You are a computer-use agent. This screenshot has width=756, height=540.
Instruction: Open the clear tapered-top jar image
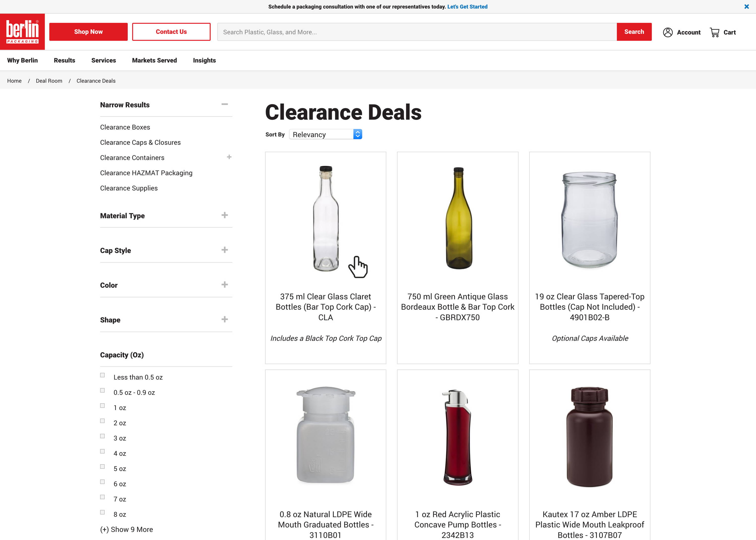(x=589, y=219)
